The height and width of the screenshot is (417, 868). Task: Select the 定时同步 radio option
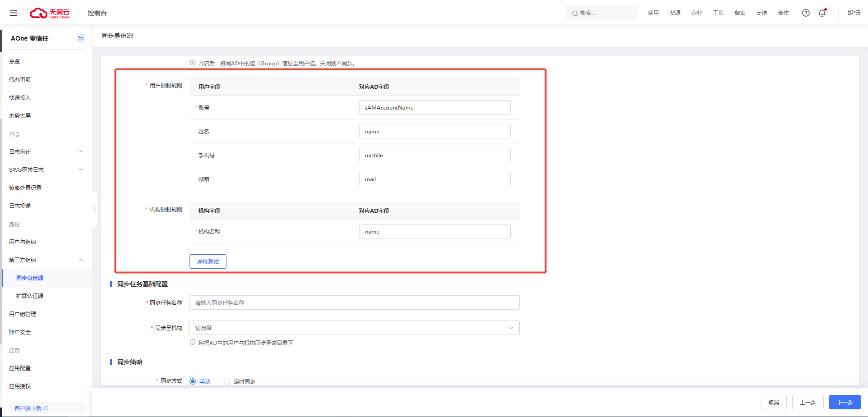[227, 381]
